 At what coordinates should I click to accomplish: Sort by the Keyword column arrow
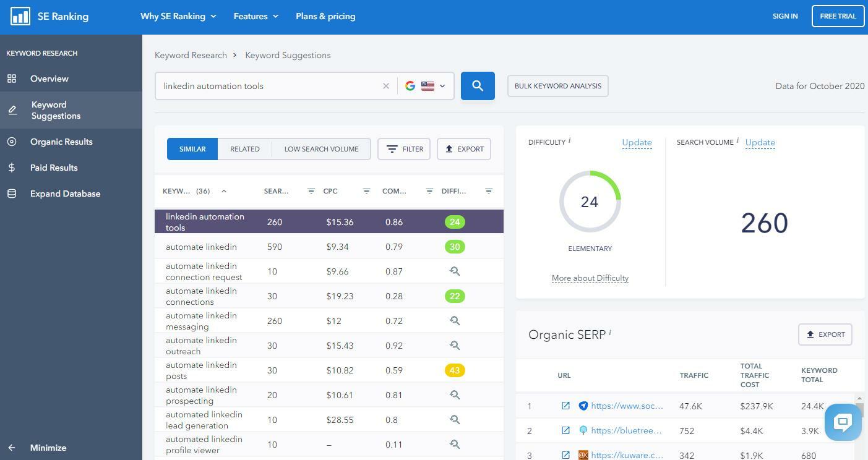point(224,191)
